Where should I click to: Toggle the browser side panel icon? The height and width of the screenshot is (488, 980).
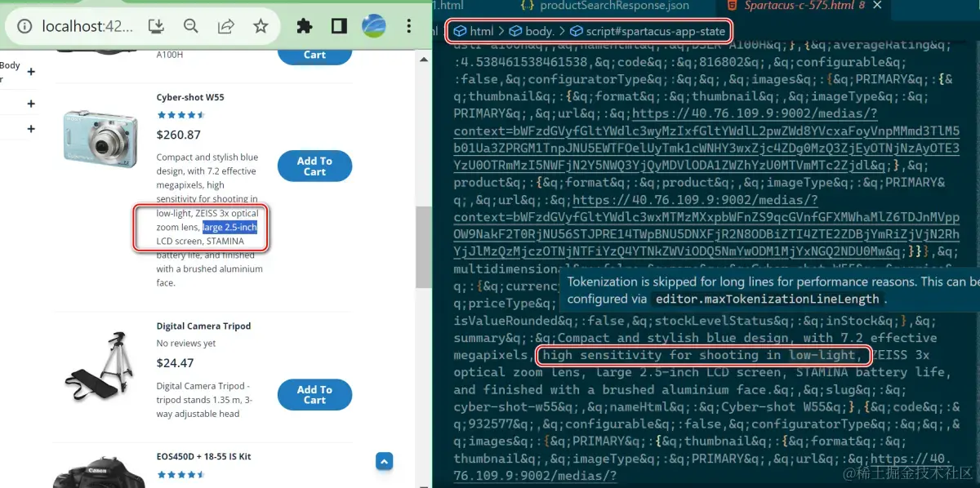[x=339, y=26]
